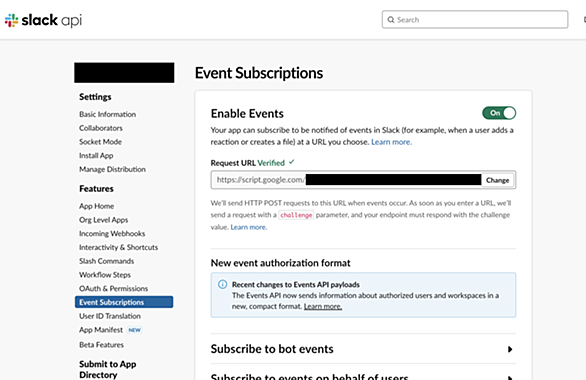Viewport: 586px width, 380px height.
Task: Click the NEW badge beside App Manifest
Action: click(x=135, y=330)
